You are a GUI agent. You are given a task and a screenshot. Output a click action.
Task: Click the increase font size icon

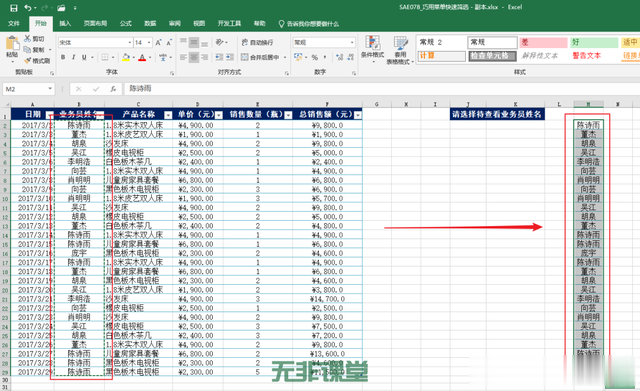[x=158, y=42]
